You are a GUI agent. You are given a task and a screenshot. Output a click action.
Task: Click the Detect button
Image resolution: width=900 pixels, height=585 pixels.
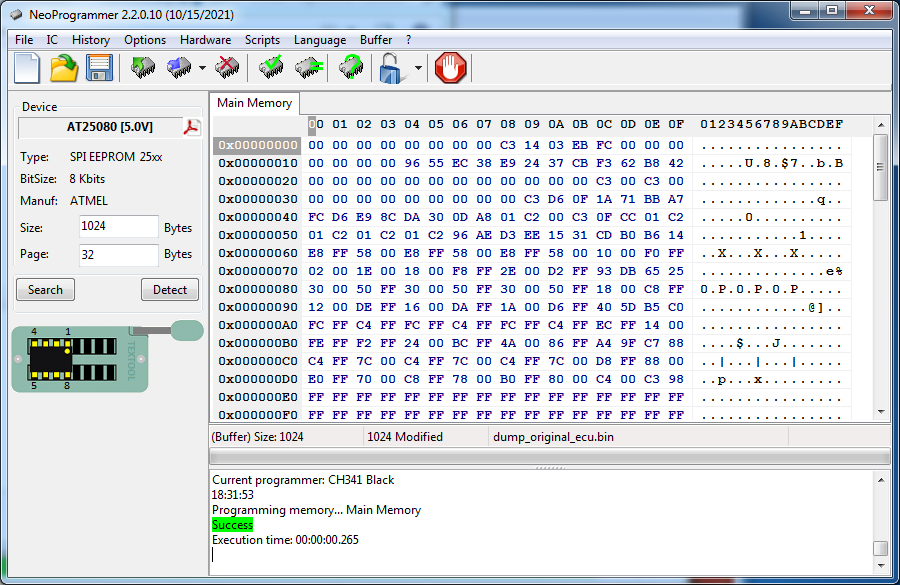pos(170,290)
